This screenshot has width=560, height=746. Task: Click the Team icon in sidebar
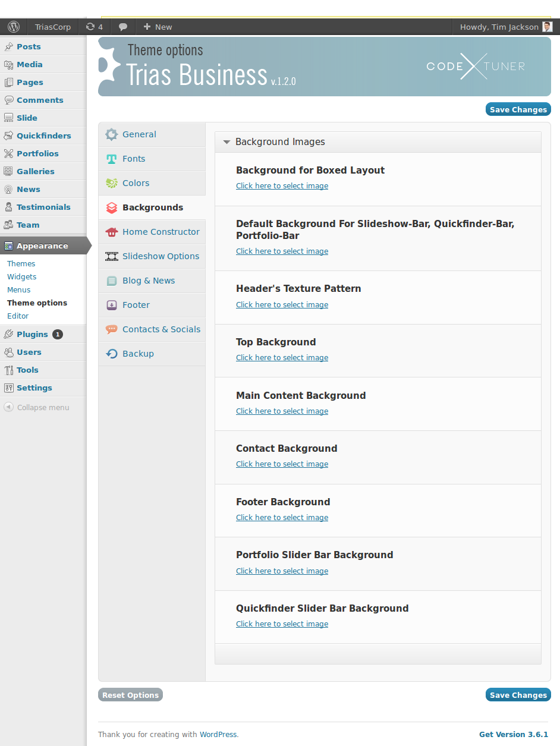tap(8, 225)
